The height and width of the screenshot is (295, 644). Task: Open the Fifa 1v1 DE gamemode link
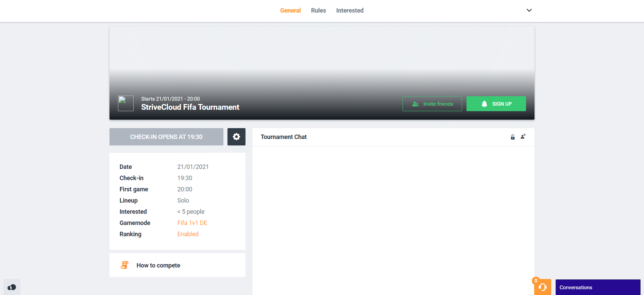pos(192,223)
